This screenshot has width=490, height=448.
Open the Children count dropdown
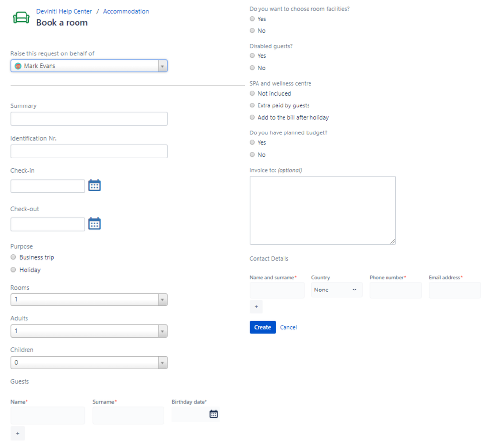162,362
